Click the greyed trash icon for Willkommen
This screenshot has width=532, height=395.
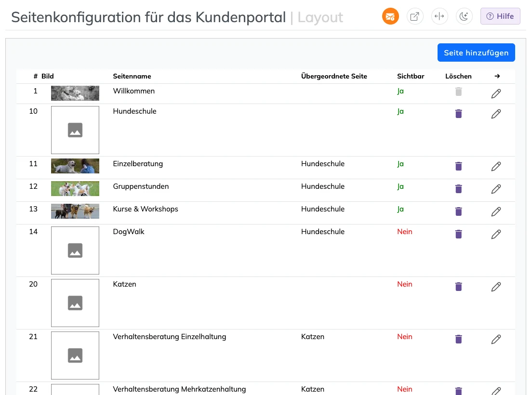click(458, 92)
